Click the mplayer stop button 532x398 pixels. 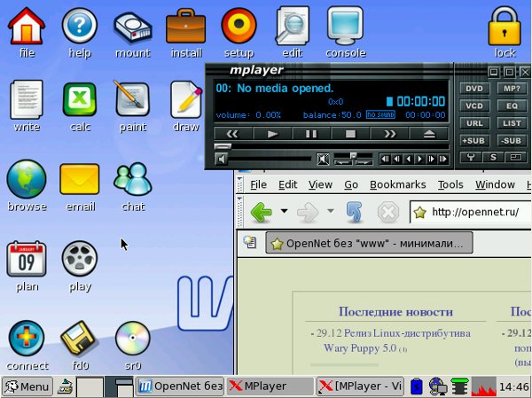tap(350, 134)
